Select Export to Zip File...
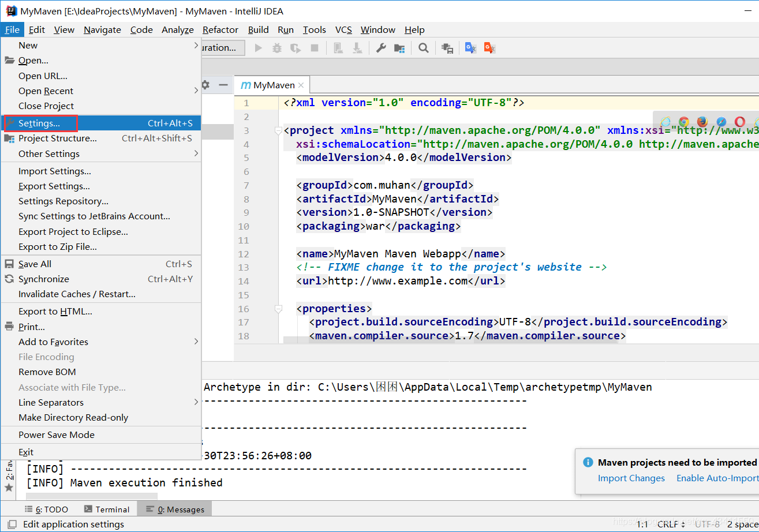Viewport: 759px width, 532px height. pos(101,246)
